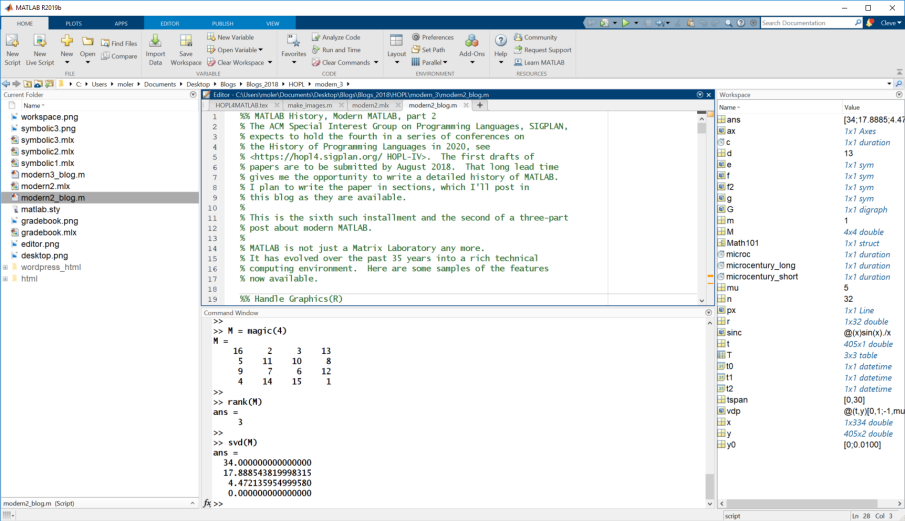Screen dimensions: 905x521
Task: Select gradebook.mlx in Current Folder
Action: [48, 233]
